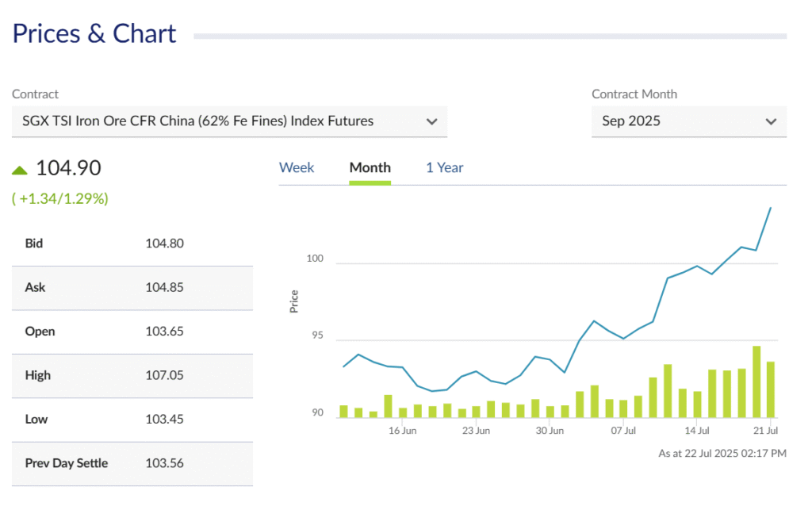Click the 104.90 last price
This screenshot has width=812, height=510.
tap(68, 168)
